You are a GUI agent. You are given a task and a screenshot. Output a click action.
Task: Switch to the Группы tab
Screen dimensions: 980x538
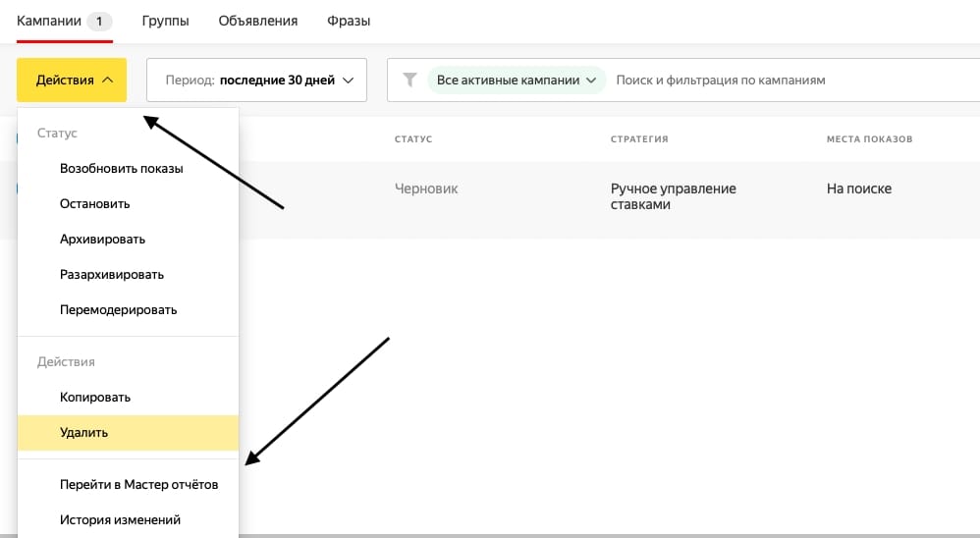tap(166, 21)
